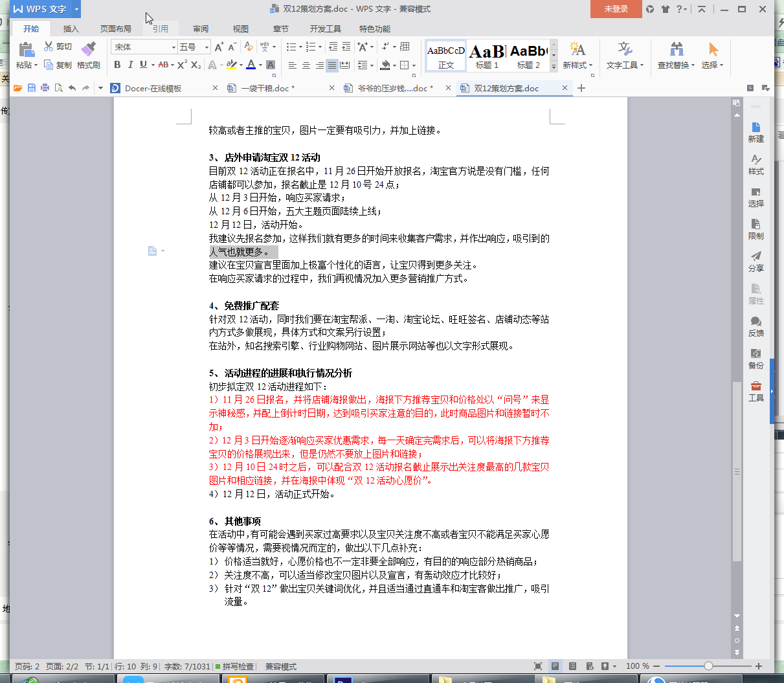Apply the 标题 1 style
The image size is (784, 683).
[487, 56]
